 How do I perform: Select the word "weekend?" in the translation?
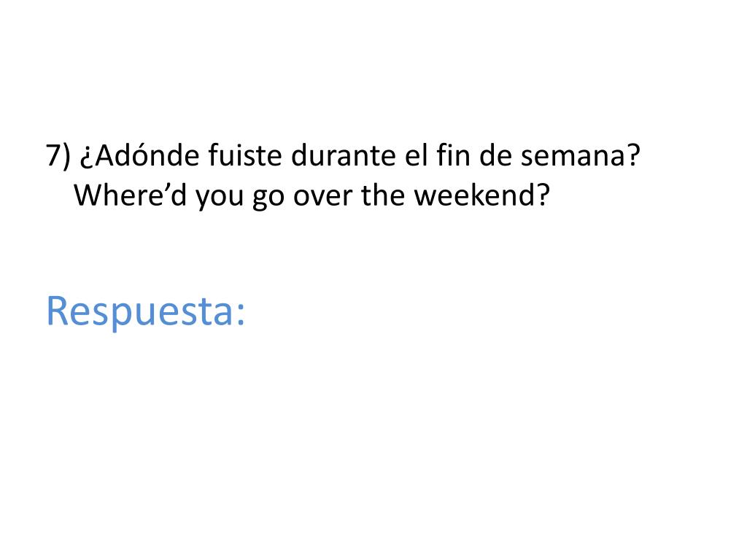[x=482, y=194]
